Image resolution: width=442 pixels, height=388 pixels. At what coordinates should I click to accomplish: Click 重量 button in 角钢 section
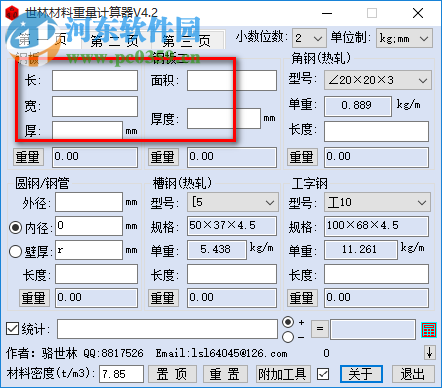click(x=302, y=157)
